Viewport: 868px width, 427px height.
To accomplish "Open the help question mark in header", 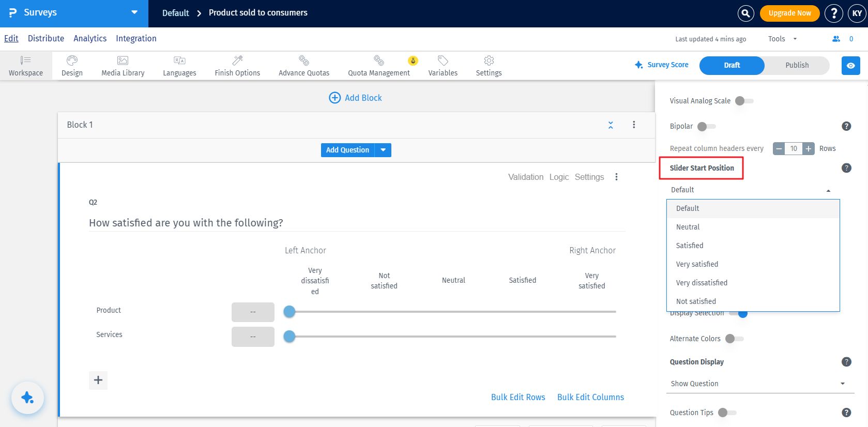I will (833, 13).
